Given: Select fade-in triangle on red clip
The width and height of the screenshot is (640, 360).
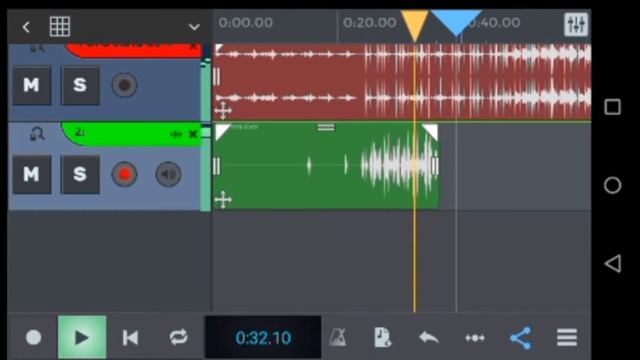Looking at the screenshot, I should tap(218, 48).
